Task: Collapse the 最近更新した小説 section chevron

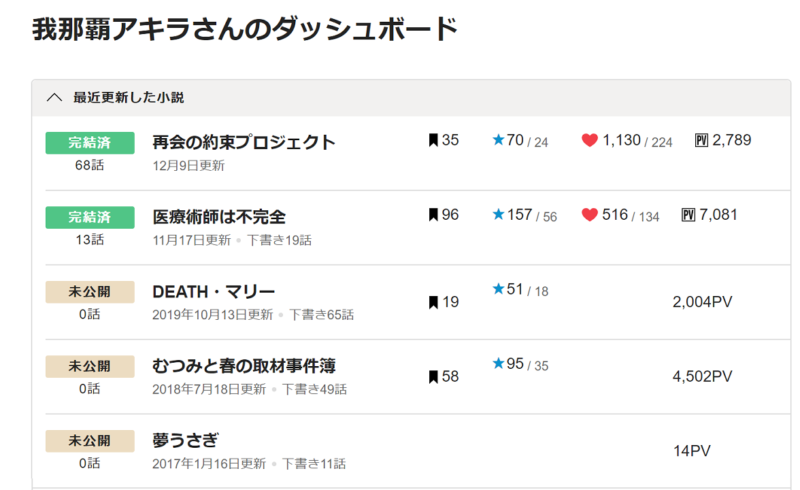Action: (x=54, y=97)
